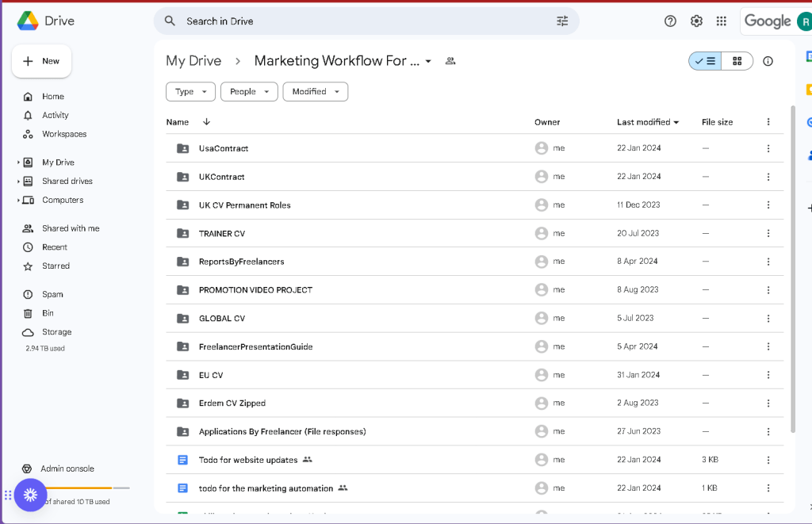Open Shared with me

[71, 228]
